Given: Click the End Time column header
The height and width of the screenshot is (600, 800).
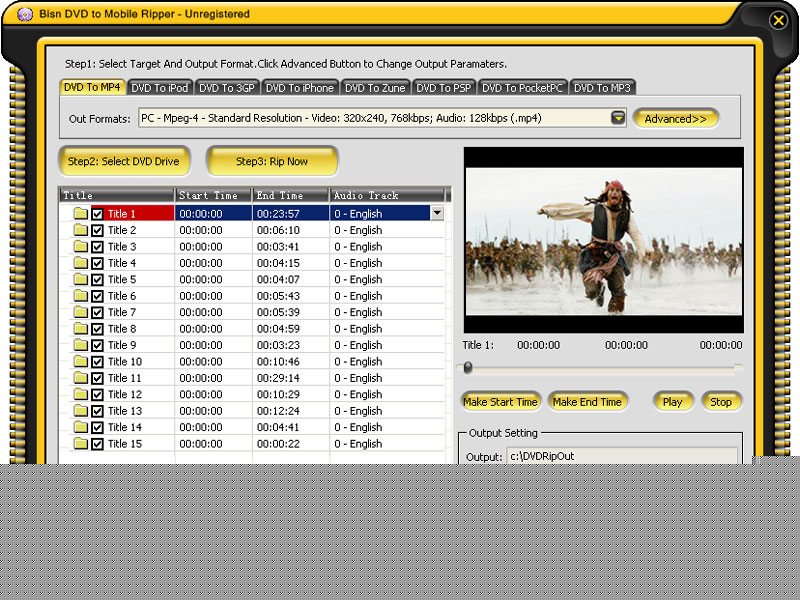Looking at the screenshot, I should coord(290,195).
